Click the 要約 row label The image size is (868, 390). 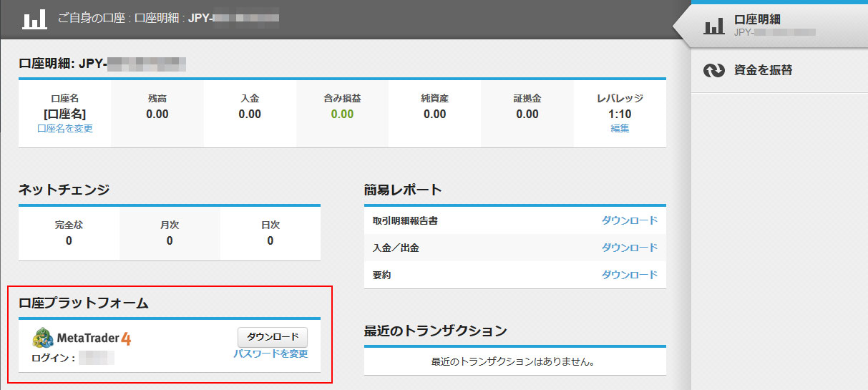381,275
